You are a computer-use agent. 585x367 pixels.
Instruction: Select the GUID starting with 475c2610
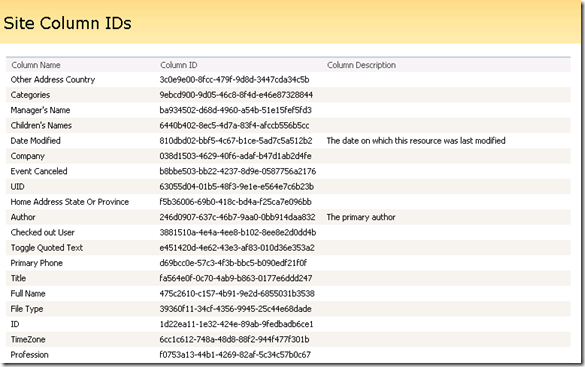(237, 294)
